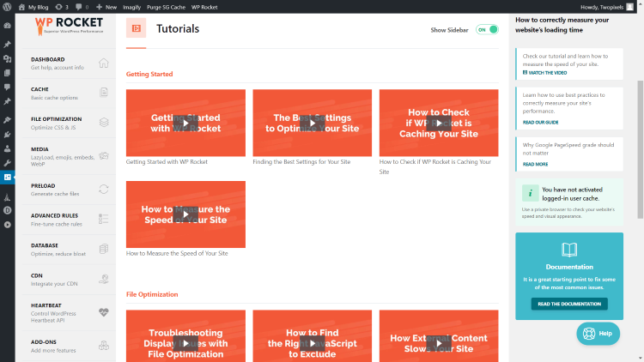Click the File Optimization layers icon

(104, 123)
